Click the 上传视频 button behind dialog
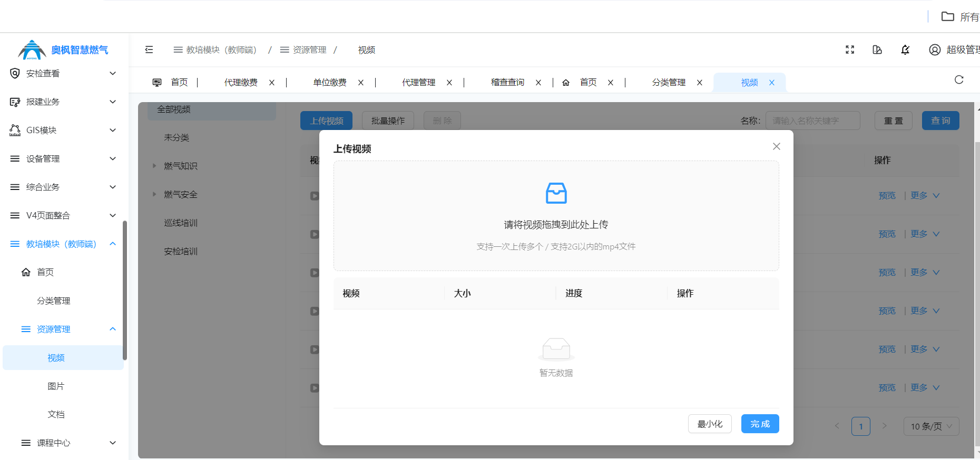Screen dimensions: 980x460 (326, 121)
